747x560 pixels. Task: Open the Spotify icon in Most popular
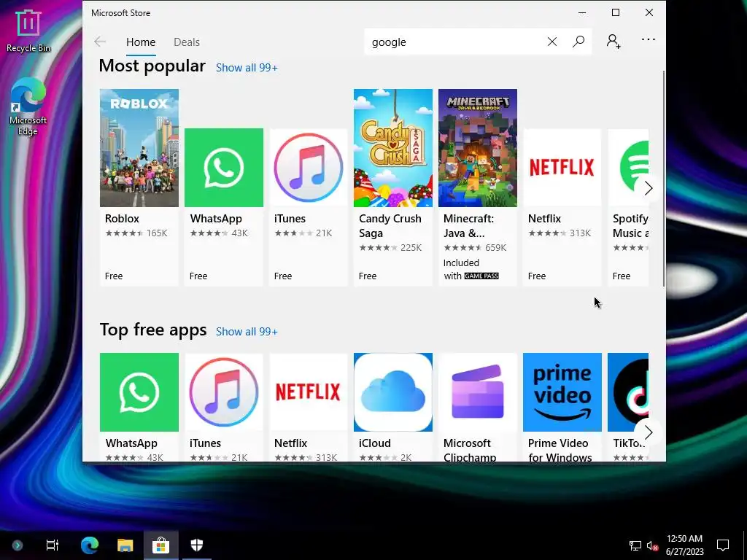(x=628, y=168)
